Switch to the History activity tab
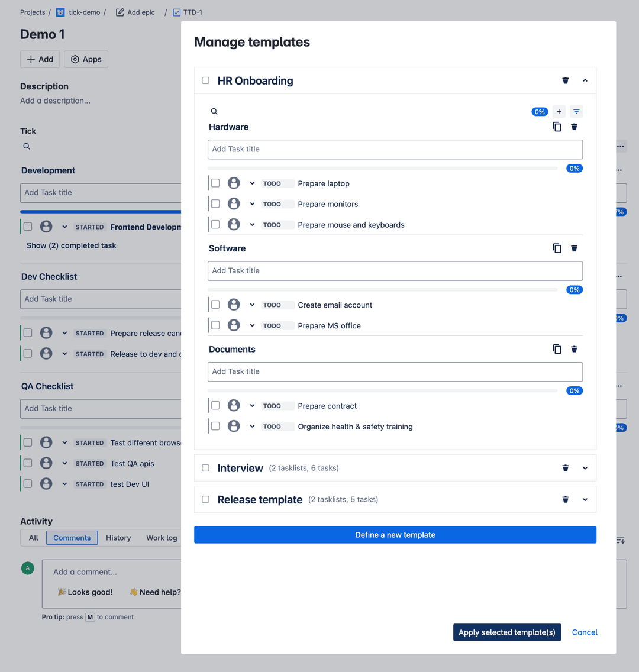Image resolution: width=639 pixels, height=672 pixels. [118, 538]
